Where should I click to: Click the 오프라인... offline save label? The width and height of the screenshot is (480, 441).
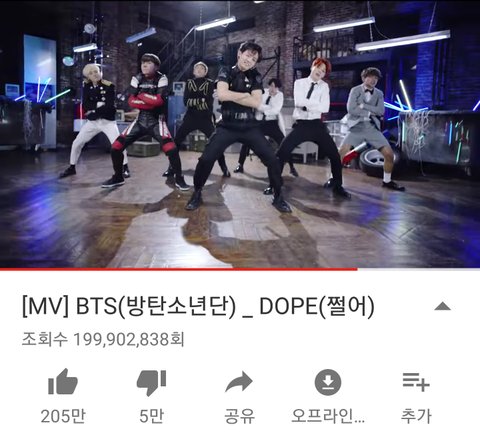[x=328, y=416]
